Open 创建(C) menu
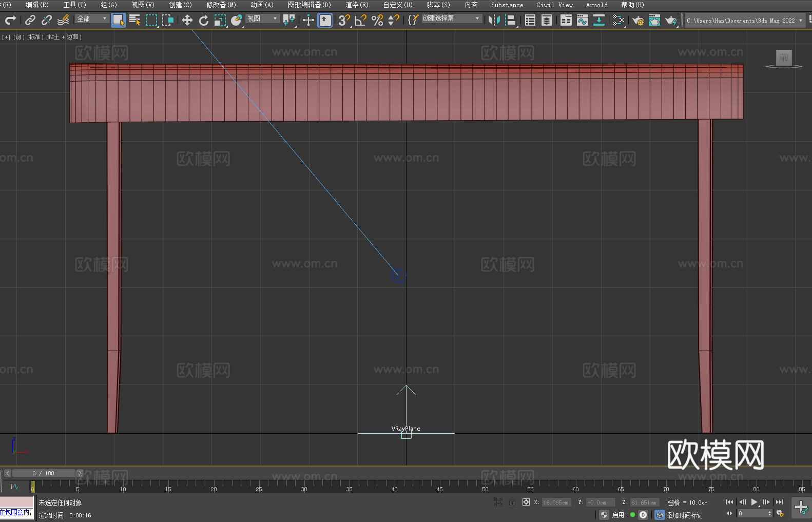This screenshot has height=522, width=812. (x=181, y=5)
